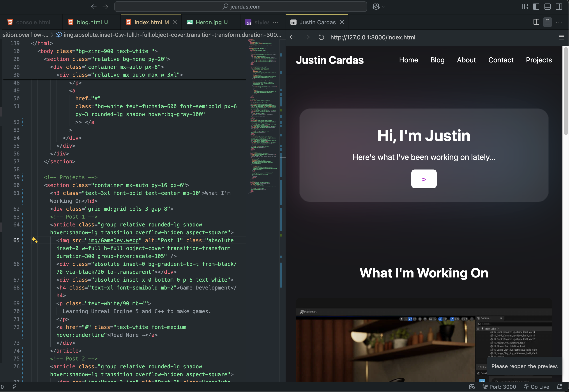Toggle the secondary sidebar layout icon
The width and height of the screenshot is (569, 392).
pyautogui.click(x=559, y=7)
